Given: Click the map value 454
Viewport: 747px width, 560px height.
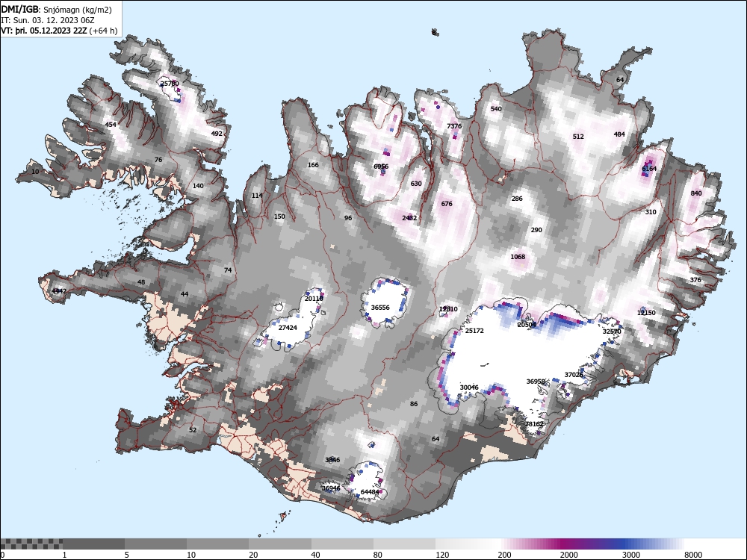Looking at the screenshot, I should [111, 125].
